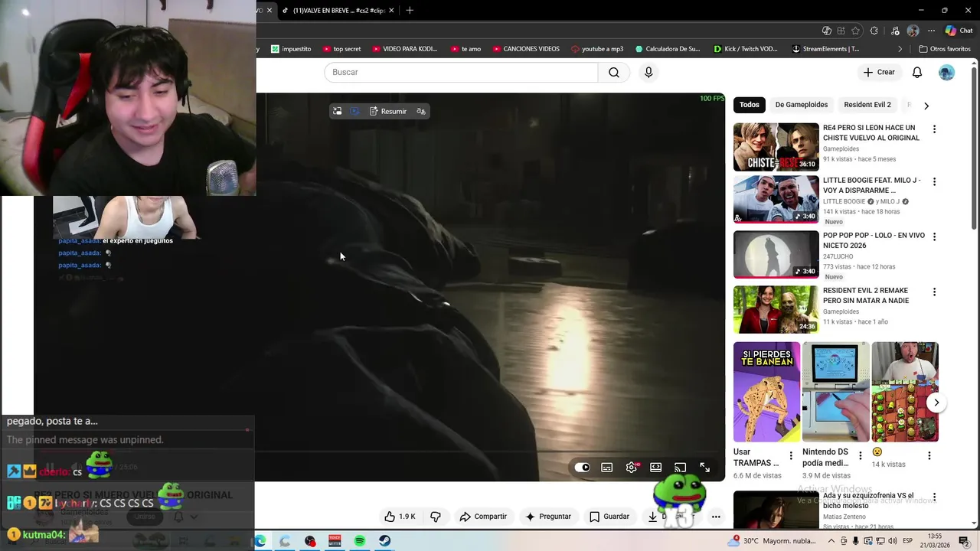This screenshot has width=980, height=551.
Task: Open options menu for RESIDENT EVIL 2 REMAKE video
Action: coord(934,292)
